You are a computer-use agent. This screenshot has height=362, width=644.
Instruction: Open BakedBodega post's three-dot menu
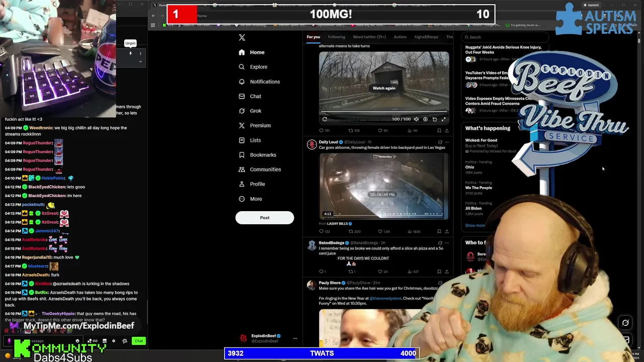tap(446, 243)
